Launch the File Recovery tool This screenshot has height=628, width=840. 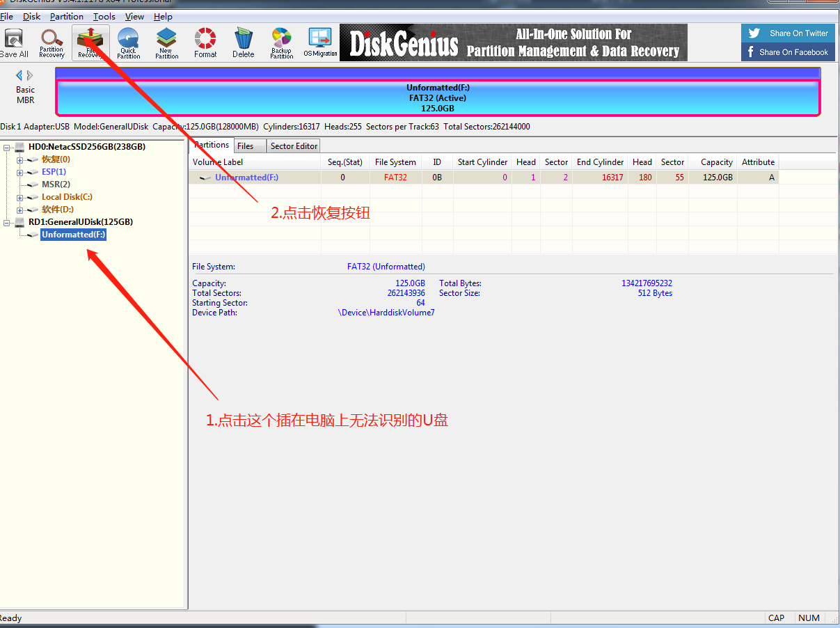click(90, 43)
